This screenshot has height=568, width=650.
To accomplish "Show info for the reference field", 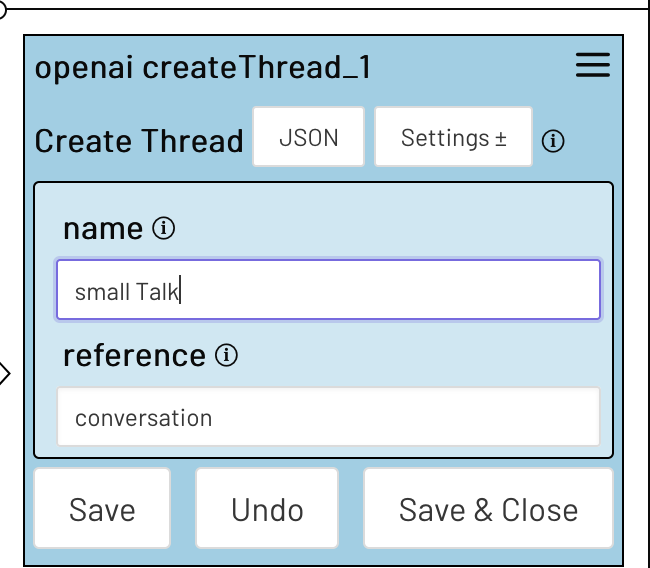I will coord(226,355).
